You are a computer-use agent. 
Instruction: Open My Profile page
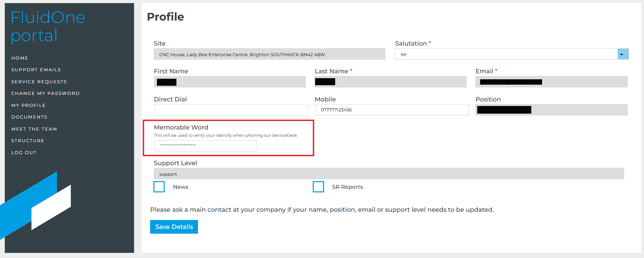point(28,106)
